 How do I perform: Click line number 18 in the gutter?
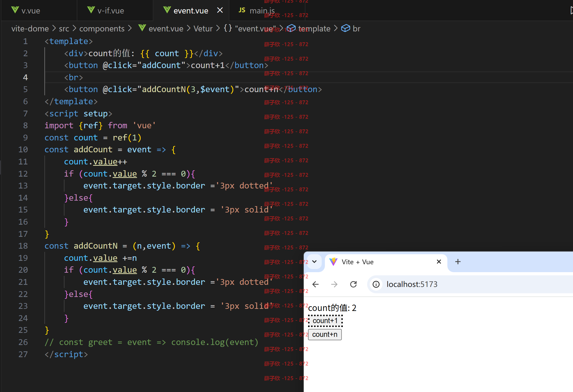[x=23, y=246]
